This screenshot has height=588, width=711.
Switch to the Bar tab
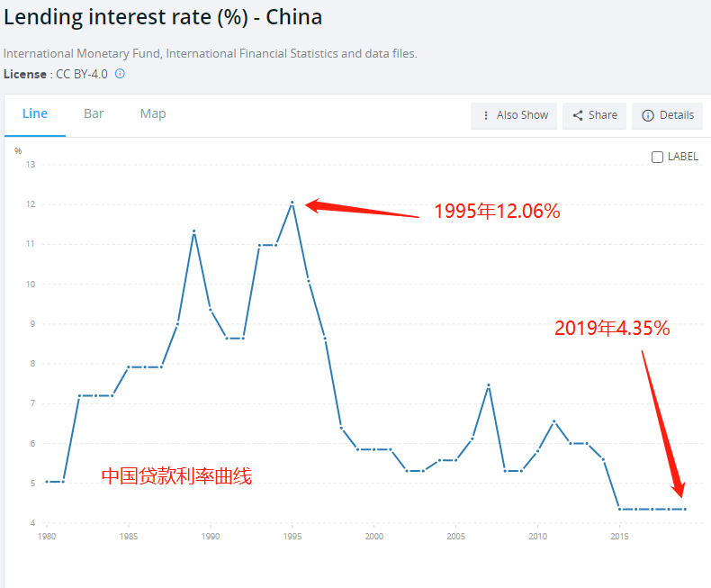[94, 113]
